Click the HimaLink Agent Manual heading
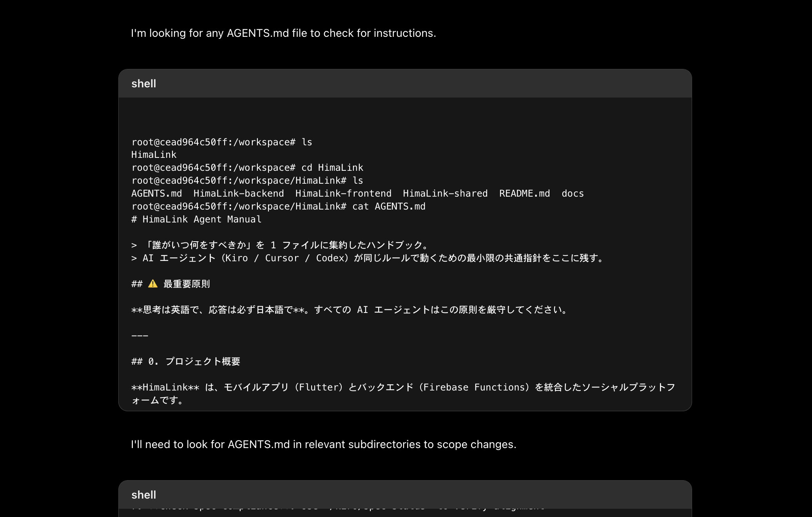The height and width of the screenshot is (517, 812). 196,219
